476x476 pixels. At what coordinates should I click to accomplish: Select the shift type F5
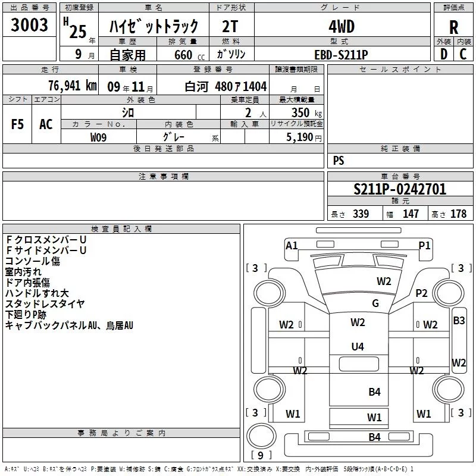[x=17, y=124]
